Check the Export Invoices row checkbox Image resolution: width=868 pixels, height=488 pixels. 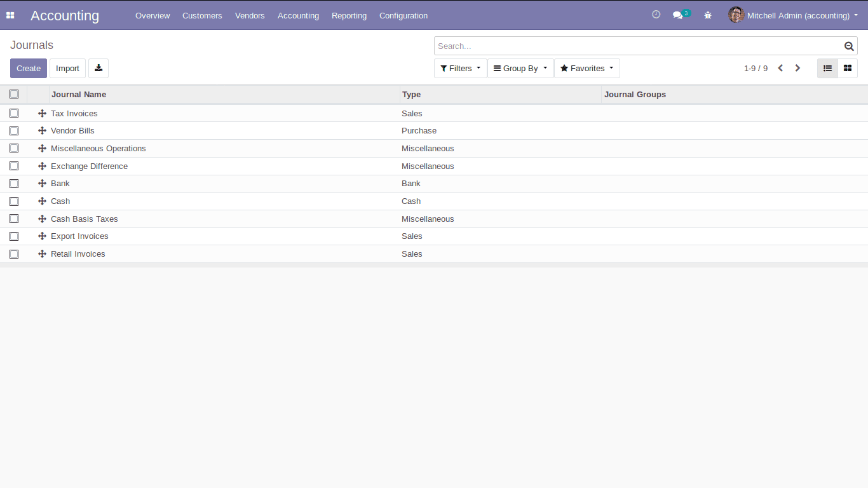pyautogui.click(x=14, y=236)
